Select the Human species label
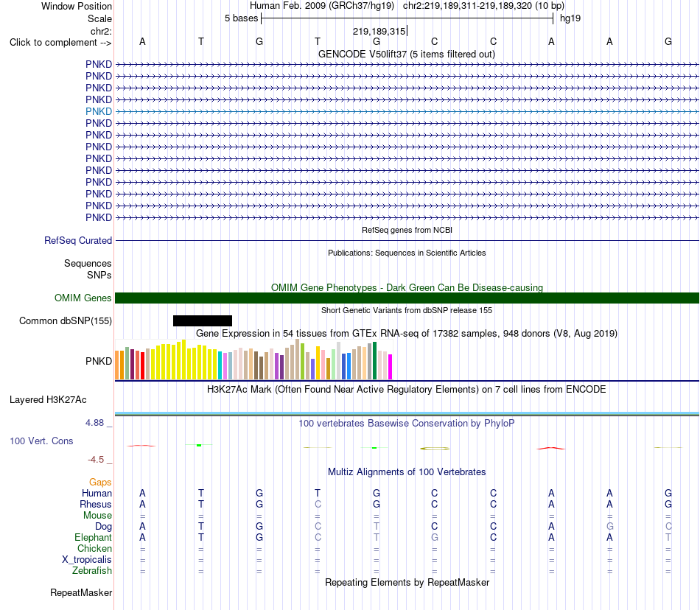700x610 pixels. point(97,493)
